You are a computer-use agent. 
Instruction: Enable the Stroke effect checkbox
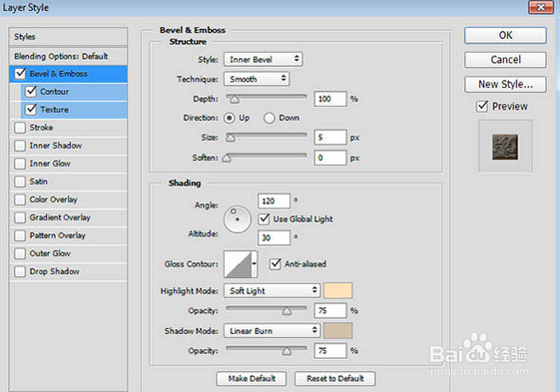click(20, 128)
